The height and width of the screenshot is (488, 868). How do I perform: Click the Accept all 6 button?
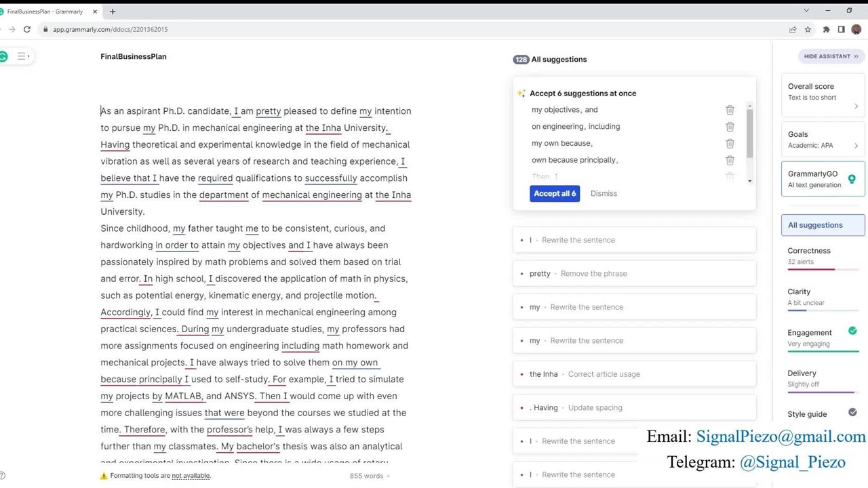click(554, 194)
